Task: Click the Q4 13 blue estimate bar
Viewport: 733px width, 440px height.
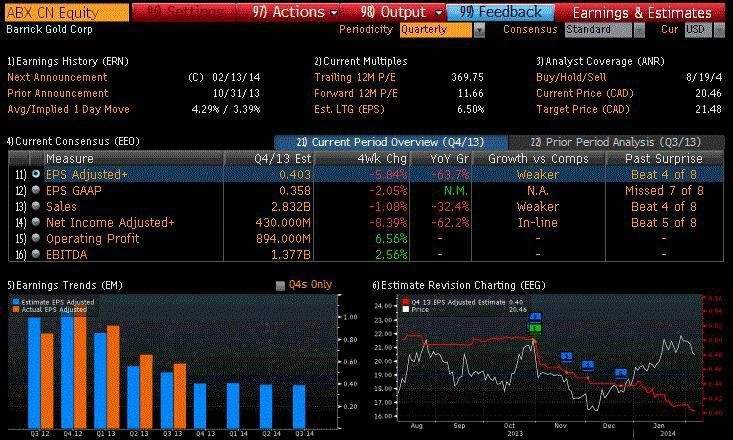Action: [x=200, y=406]
